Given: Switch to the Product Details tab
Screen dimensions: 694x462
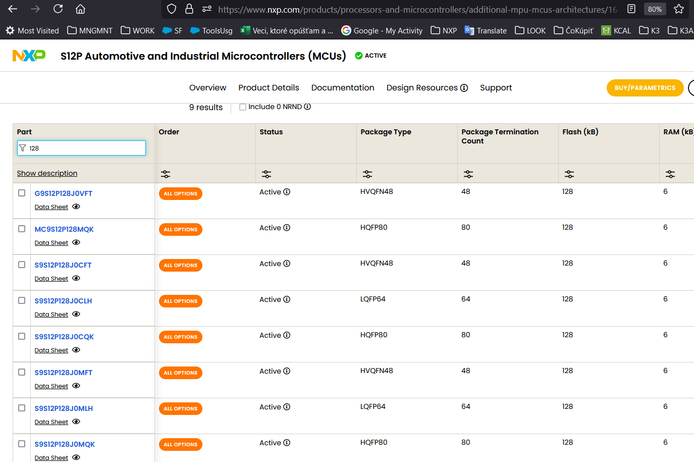Looking at the screenshot, I should (x=269, y=88).
